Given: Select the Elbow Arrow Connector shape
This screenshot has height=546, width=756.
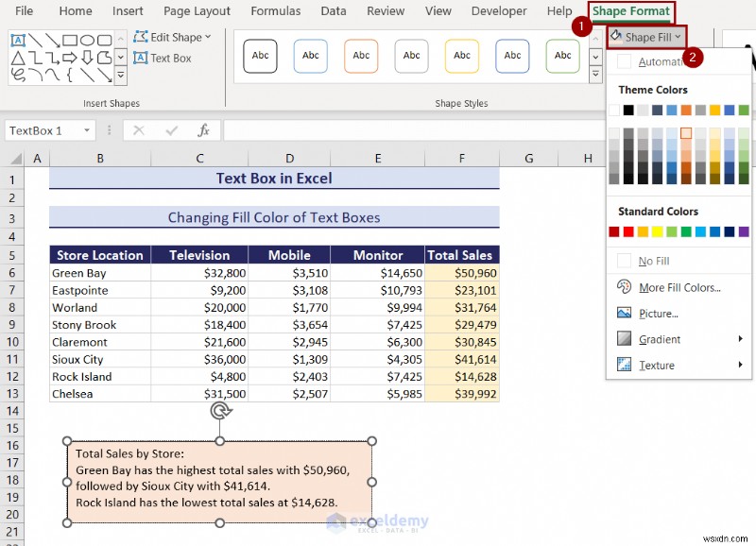Looking at the screenshot, I should (53, 59).
